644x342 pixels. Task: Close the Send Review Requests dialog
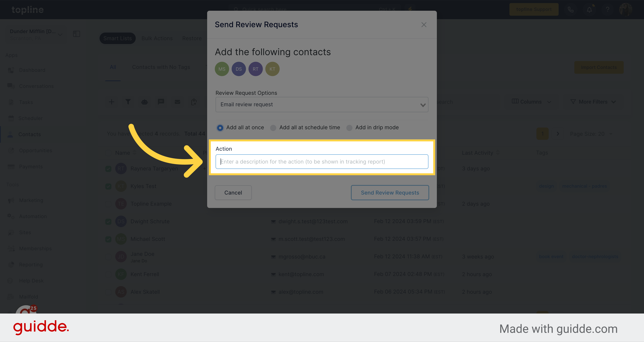424,25
